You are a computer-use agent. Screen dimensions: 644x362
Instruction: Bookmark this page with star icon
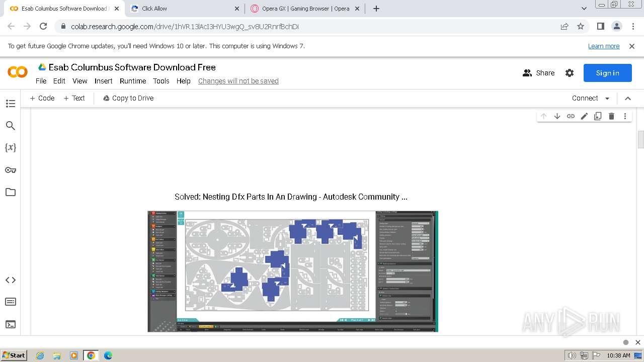click(x=581, y=26)
